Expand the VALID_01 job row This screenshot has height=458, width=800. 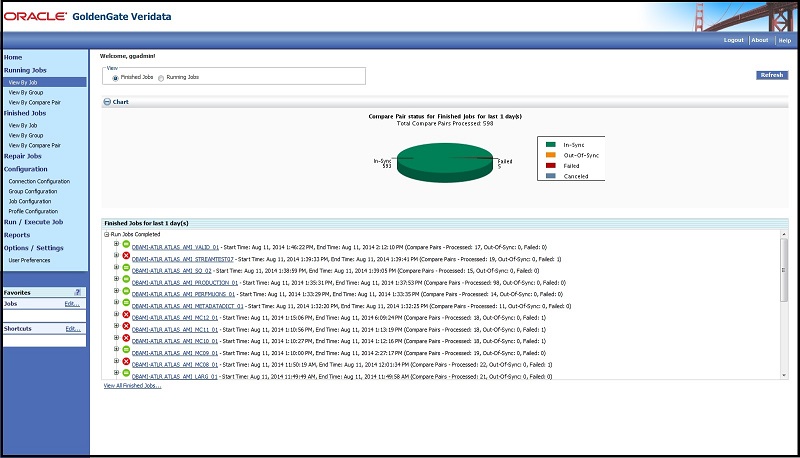pyautogui.click(x=116, y=244)
